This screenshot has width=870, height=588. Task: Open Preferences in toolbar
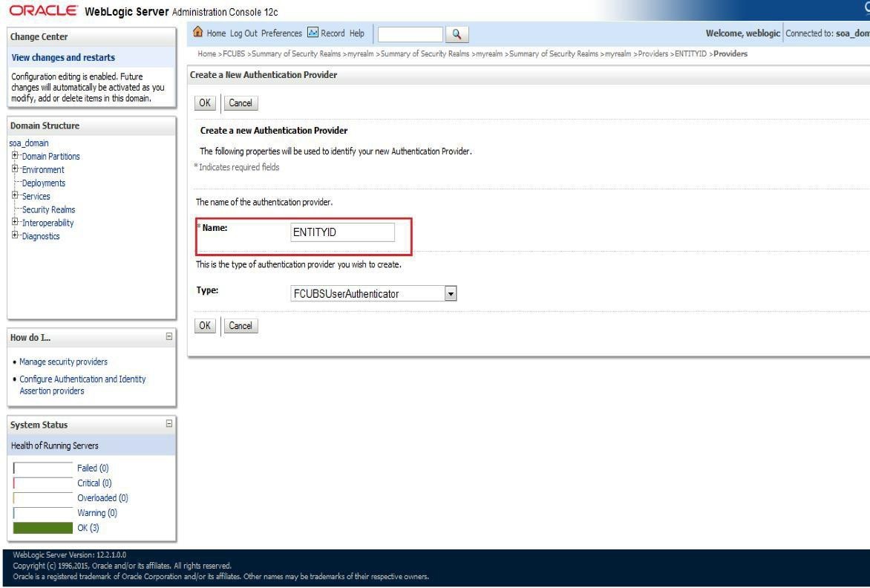click(x=281, y=33)
